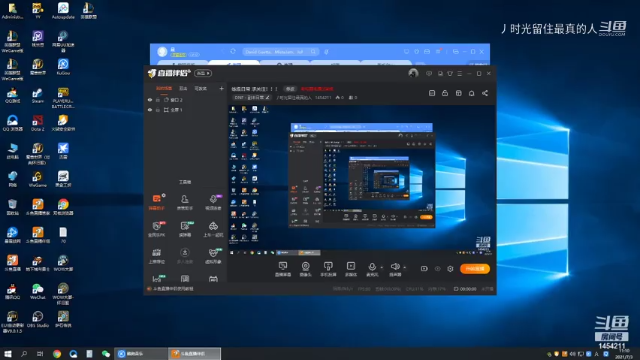Click the orange start streaming button
The height and width of the screenshot is (360, 640).
tap(475, 269)
